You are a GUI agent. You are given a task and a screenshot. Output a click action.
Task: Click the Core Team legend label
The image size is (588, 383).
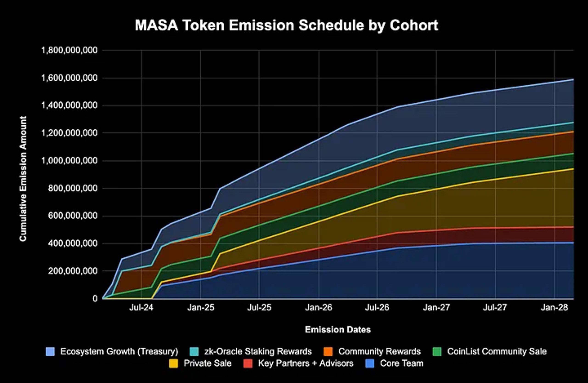point(402,363)
